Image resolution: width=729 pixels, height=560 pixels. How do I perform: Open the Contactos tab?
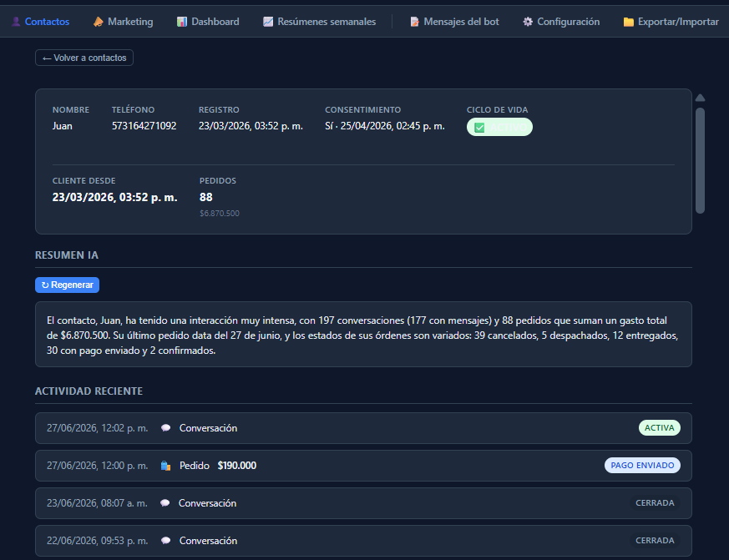(40, 22)
